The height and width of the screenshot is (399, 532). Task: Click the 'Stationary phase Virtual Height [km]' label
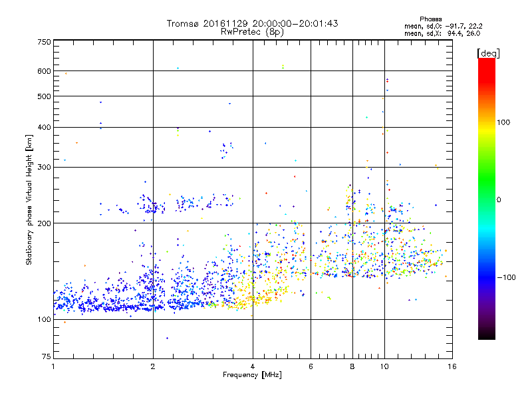click(29, 200)
